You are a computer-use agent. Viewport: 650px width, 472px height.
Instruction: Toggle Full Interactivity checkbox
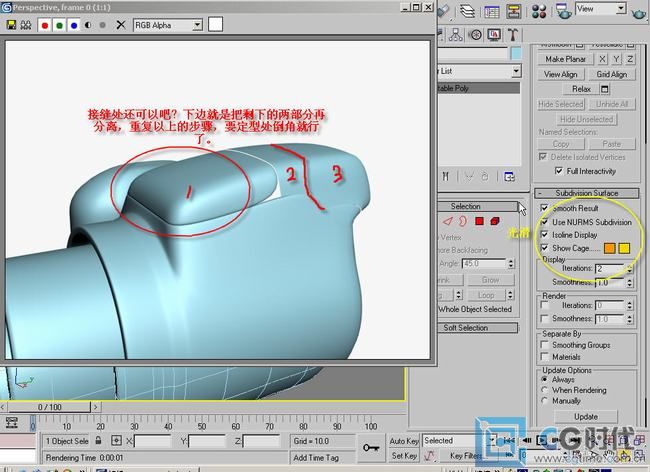point(559,171)
